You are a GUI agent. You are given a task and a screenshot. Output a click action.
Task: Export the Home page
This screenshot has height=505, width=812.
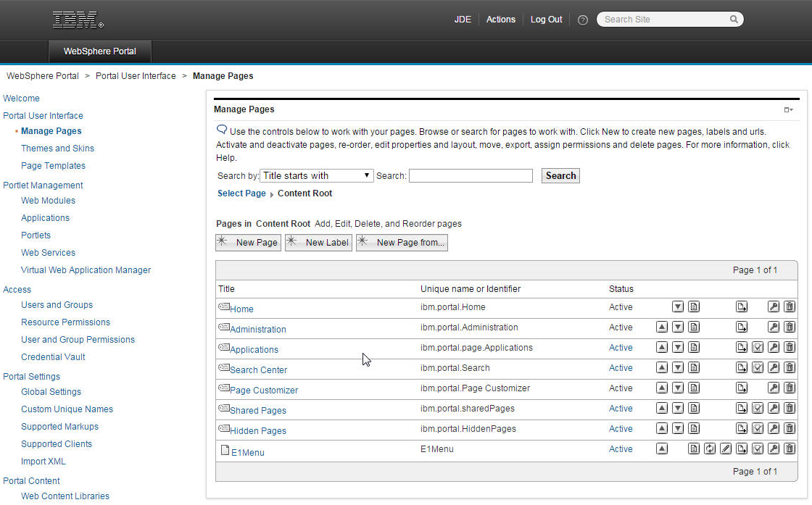(x=742, y=306)
